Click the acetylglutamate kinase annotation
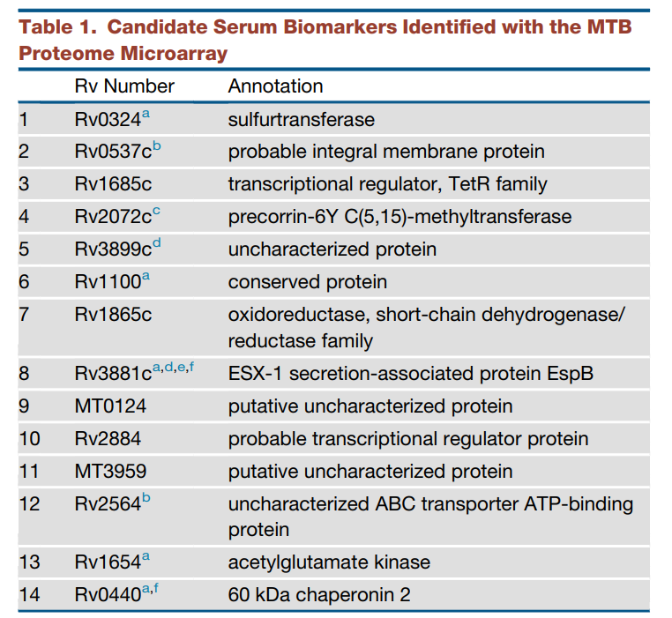Screen dimensions: 672x618 (329, 562)
